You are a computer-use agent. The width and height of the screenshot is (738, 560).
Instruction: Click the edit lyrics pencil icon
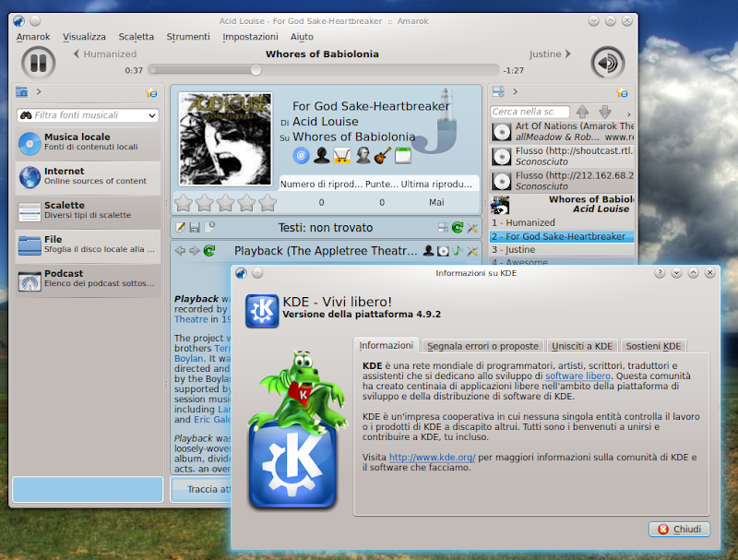point(180,228)
